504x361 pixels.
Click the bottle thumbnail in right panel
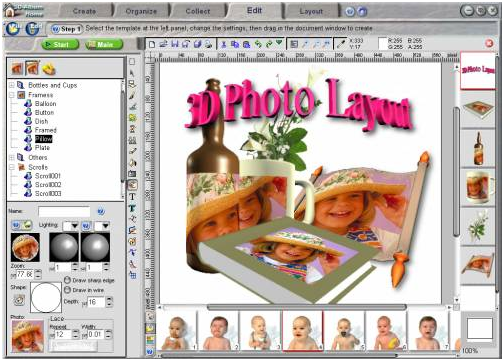[478, 148]
